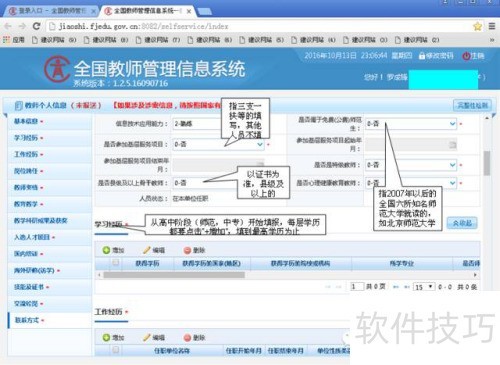
Task: Click the page number input field
Action: 357,287
